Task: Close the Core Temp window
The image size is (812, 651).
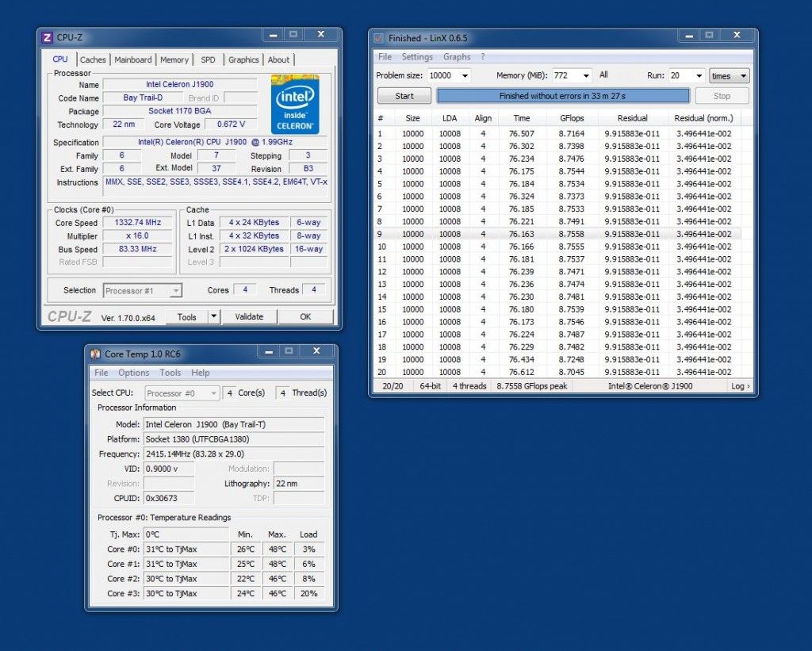Action: click(x=316, y=350)
